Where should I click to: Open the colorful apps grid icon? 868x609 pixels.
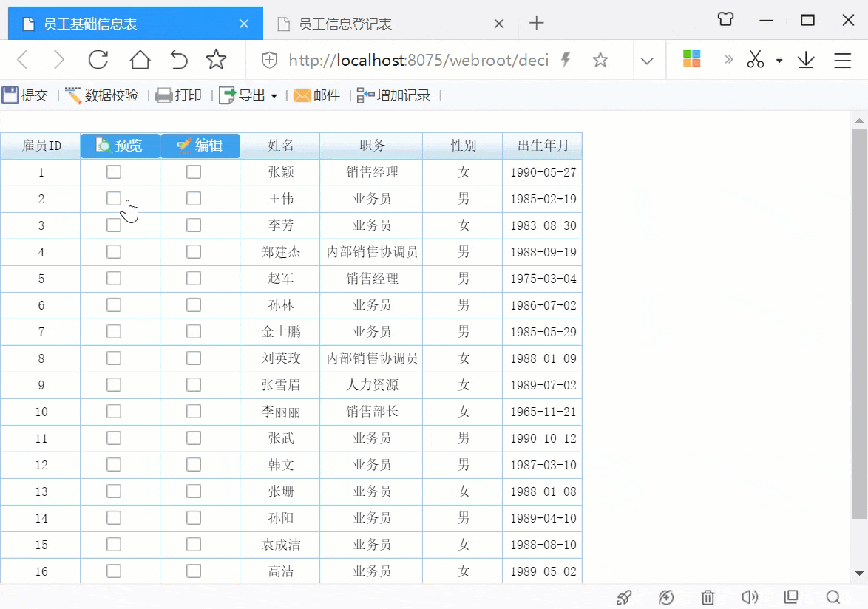[692, 58]
